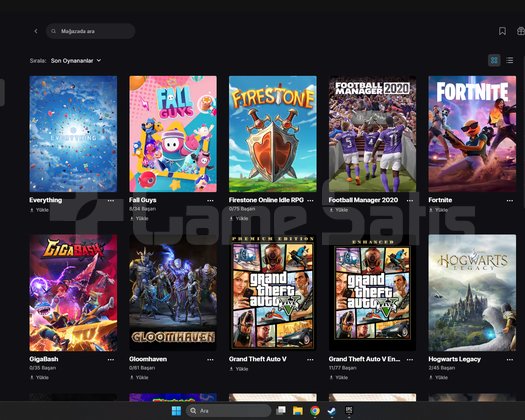Open three-dot menu for Grand Theft Auto V
Image resolution: width=525 pixels, height=420 pixels.
[x=310, y=359]
